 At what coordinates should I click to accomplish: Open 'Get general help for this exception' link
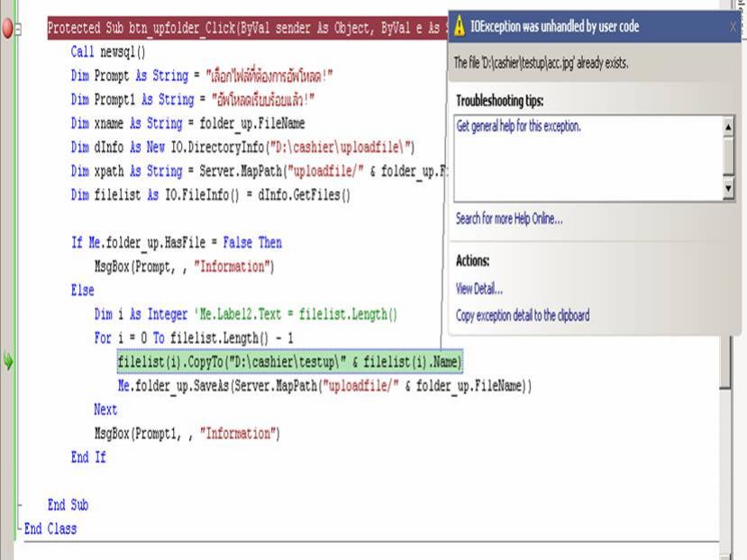[519, 126]
